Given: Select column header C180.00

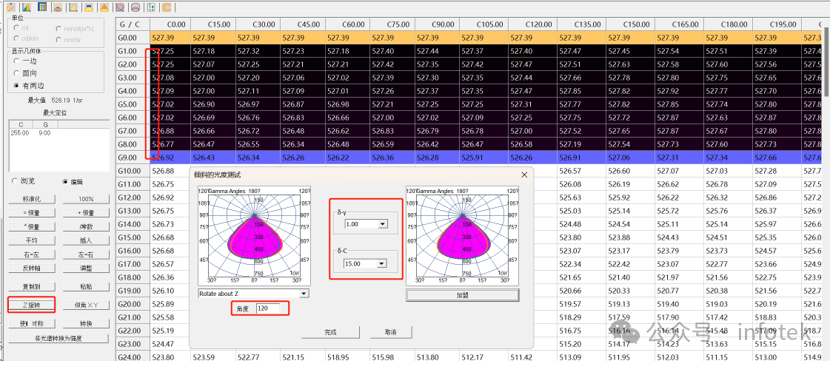Looking at the screenshot, I should pos(728,25).
